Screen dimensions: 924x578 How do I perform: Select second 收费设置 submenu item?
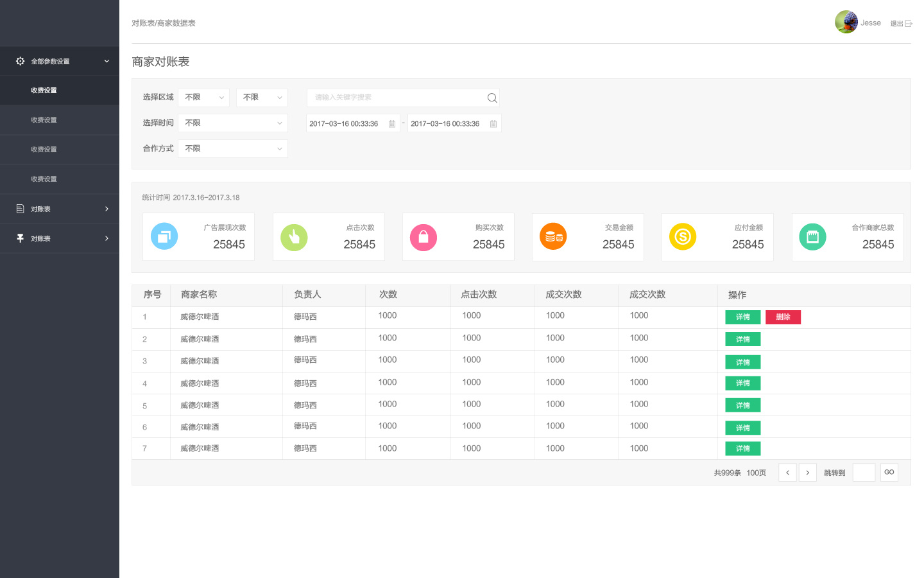coord(60,120)
